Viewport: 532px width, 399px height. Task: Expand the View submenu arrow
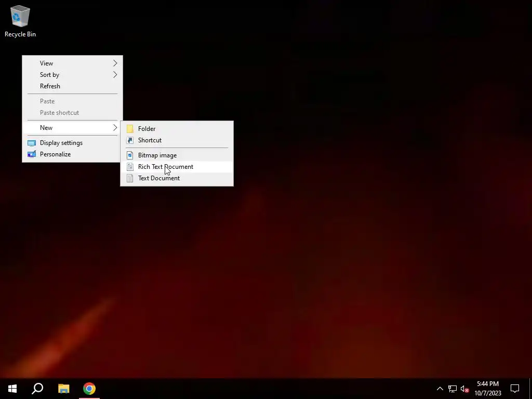[115, 63]
